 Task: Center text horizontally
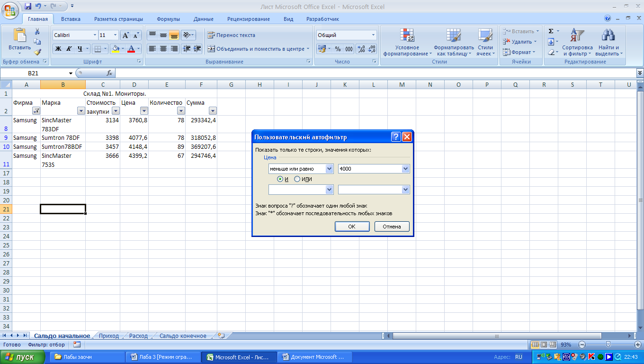[x=163, y=49]
